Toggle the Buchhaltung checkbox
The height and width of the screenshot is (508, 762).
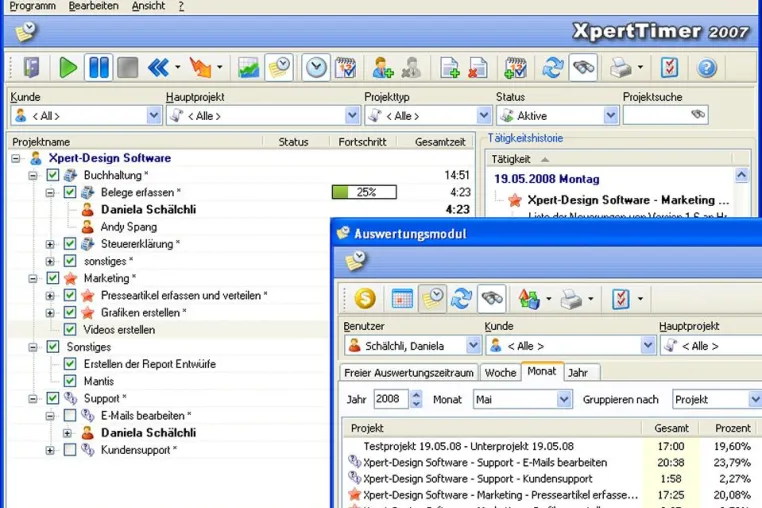tap(52, 175)
